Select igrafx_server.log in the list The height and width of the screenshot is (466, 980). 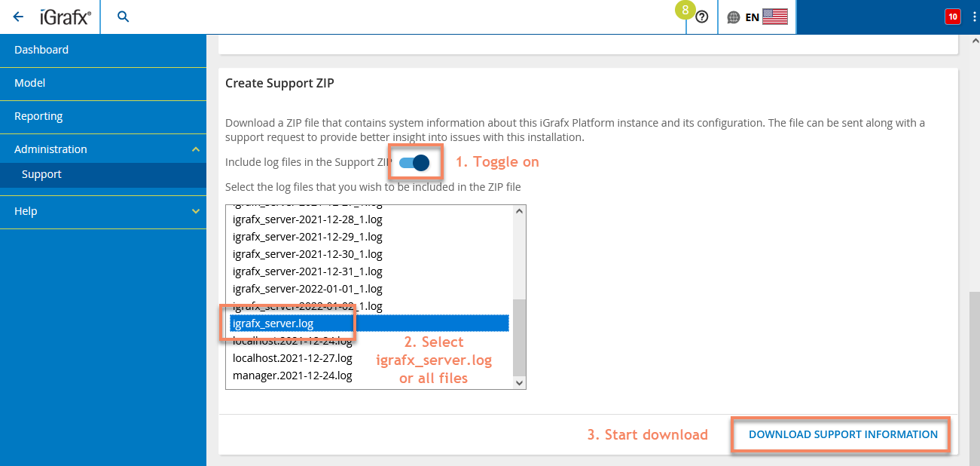[273, 323]
